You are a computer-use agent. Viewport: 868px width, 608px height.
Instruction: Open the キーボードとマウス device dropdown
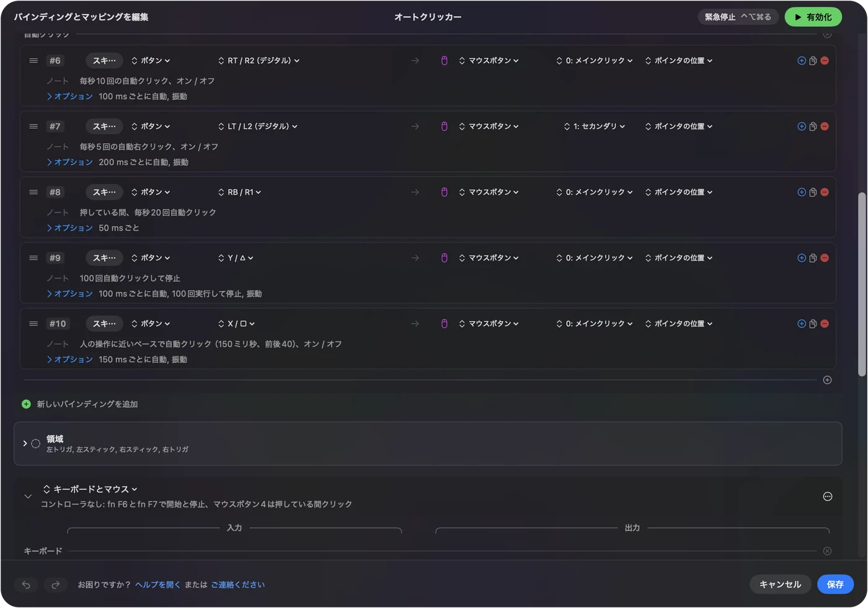pyautogui.click(x=91, y=489)
